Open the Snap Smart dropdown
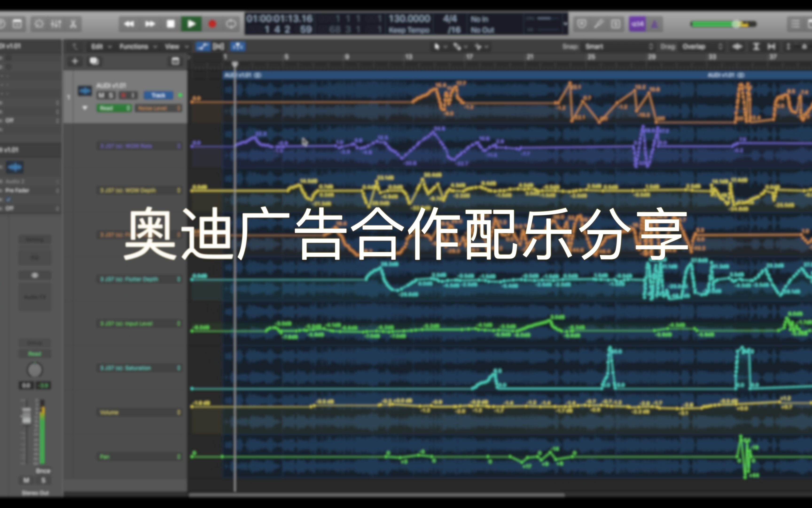812x508 pixels. [619, 47]
